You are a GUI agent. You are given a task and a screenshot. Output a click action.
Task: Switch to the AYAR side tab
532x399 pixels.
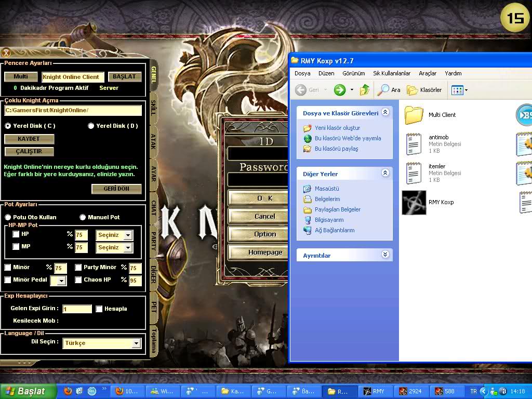154,174
